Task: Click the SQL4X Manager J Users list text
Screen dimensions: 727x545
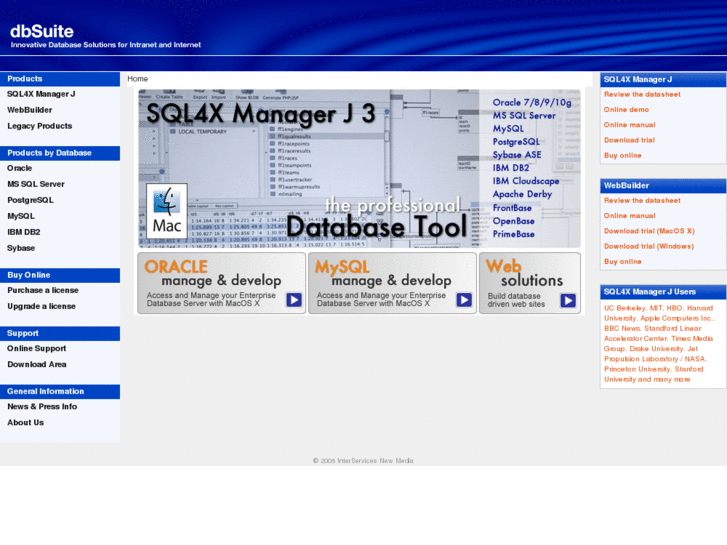Action: click(x=659, y=344)
